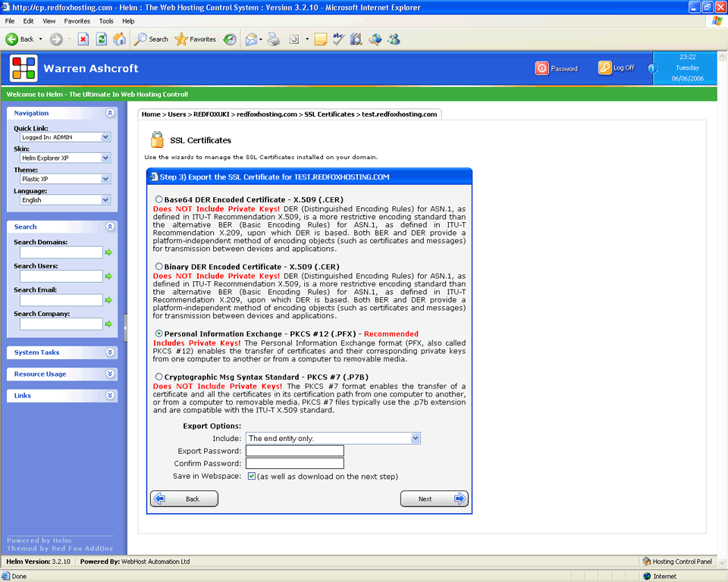This screenshot has width=728, height=582.
Task: Open the Help menu
Action: 128,21
